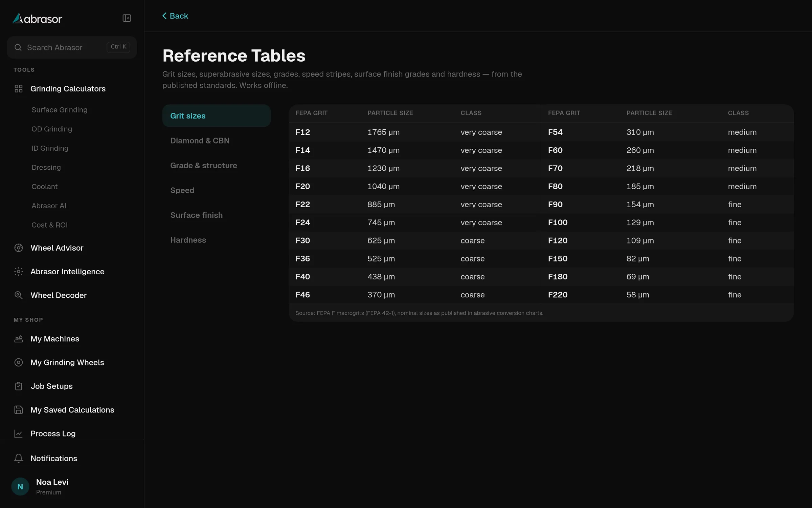Image resolution: width=812 pixels, height=508 pixels.
Task: Open the Grade & structure tab
Action: tap(217, 166)
